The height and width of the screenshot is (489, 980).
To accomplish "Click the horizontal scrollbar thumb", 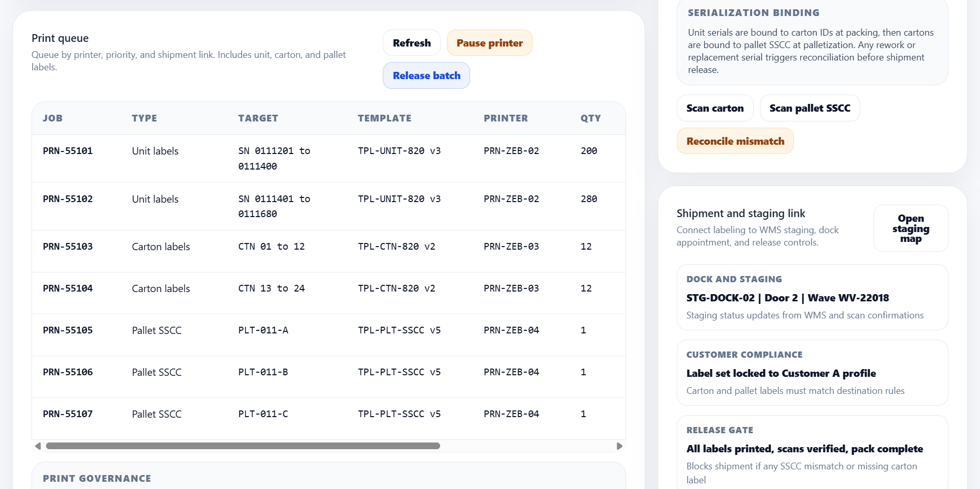I will (x=243, y=446).
